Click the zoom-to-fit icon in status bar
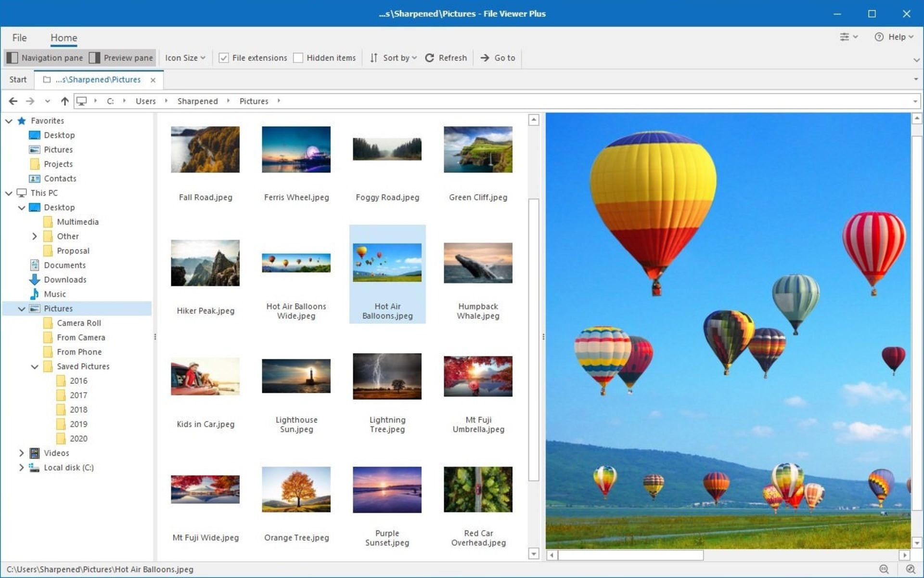Screen dimensions: 924x578 pos(885,569)
